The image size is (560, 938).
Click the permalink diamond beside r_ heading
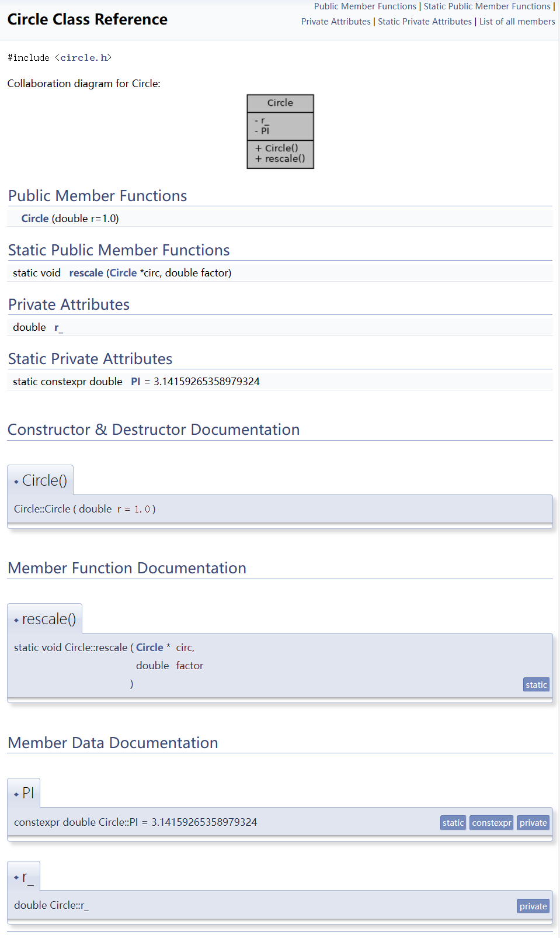[x=16, y=878]
